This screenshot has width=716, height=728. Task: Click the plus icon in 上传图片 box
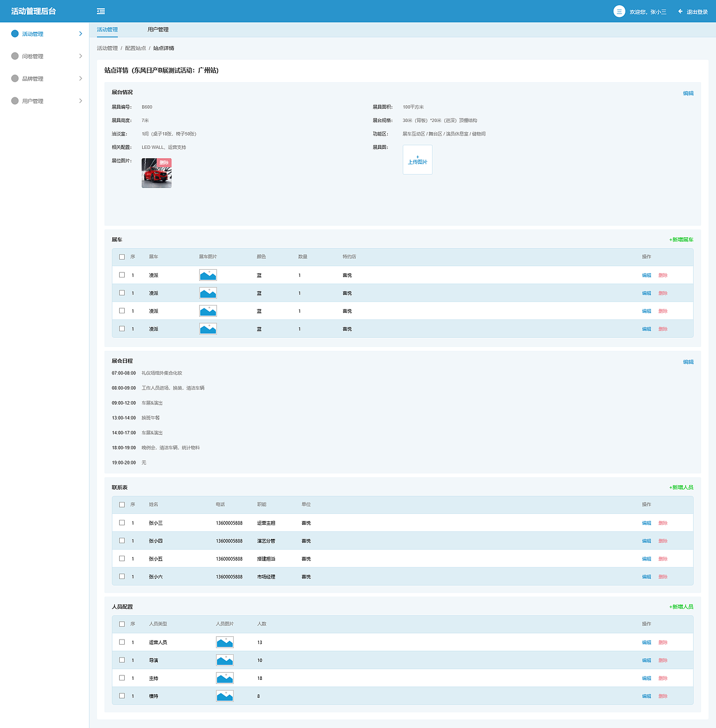[417, 157]
